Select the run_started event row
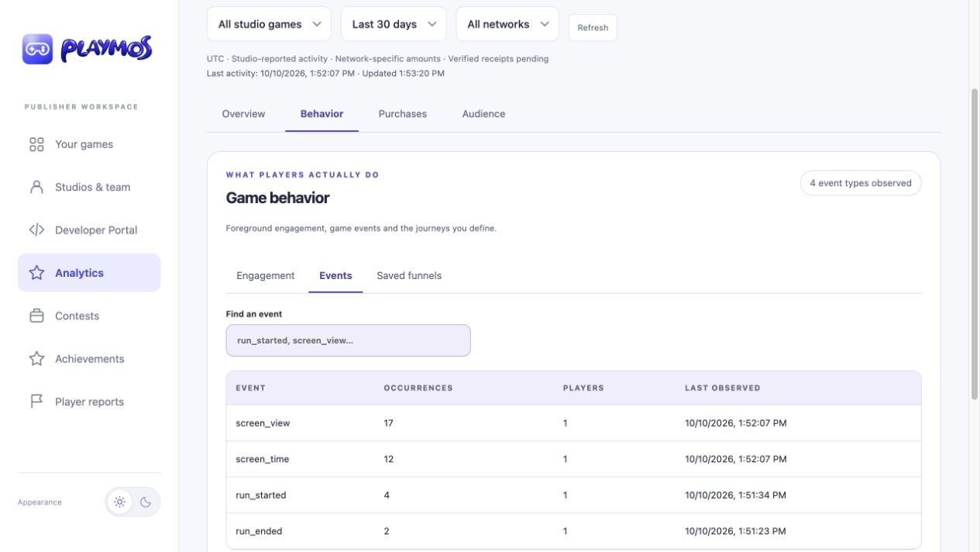 click(573, 495)
